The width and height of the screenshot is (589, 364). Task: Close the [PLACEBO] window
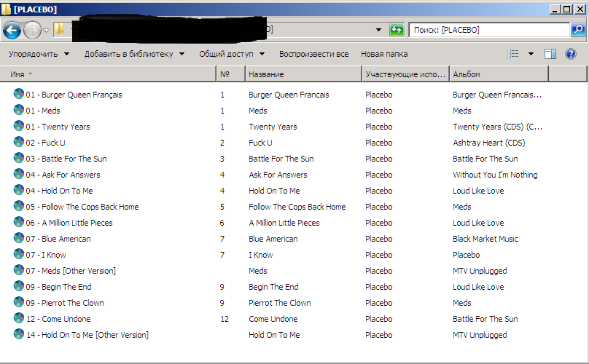580,9
